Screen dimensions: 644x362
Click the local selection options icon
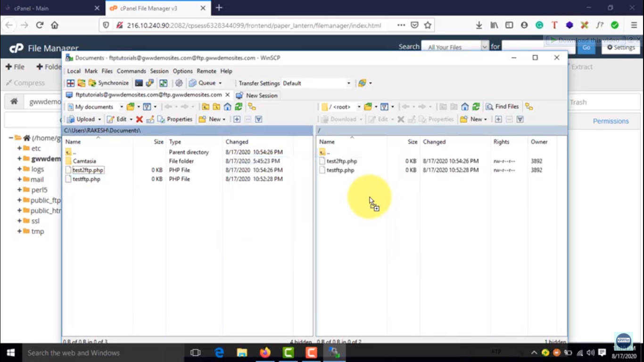[x=259, y=119]
